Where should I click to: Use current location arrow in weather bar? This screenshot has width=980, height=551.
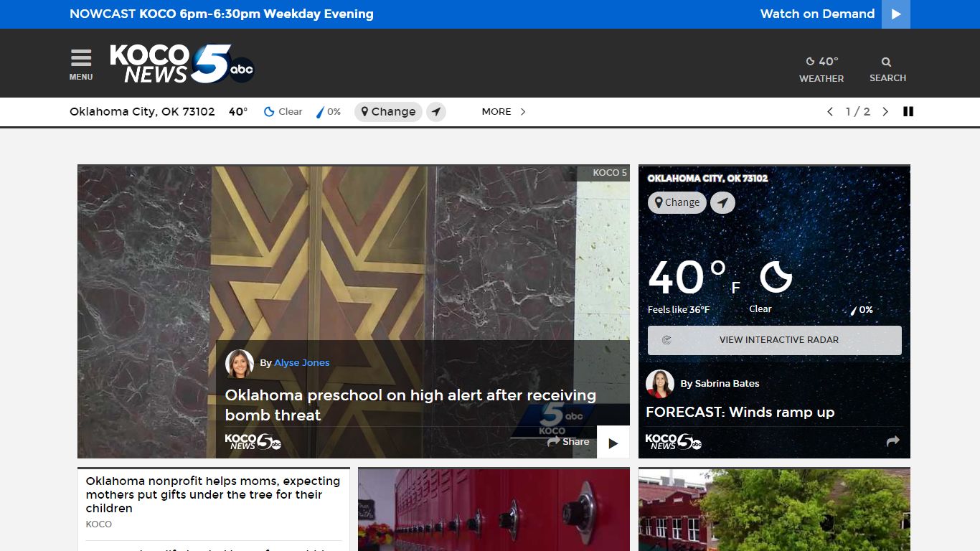pyautogui.click(x=436, y=112)
